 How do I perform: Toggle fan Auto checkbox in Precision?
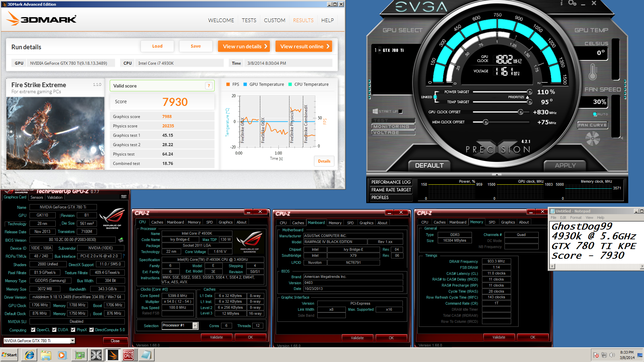(x=595, y=114)
